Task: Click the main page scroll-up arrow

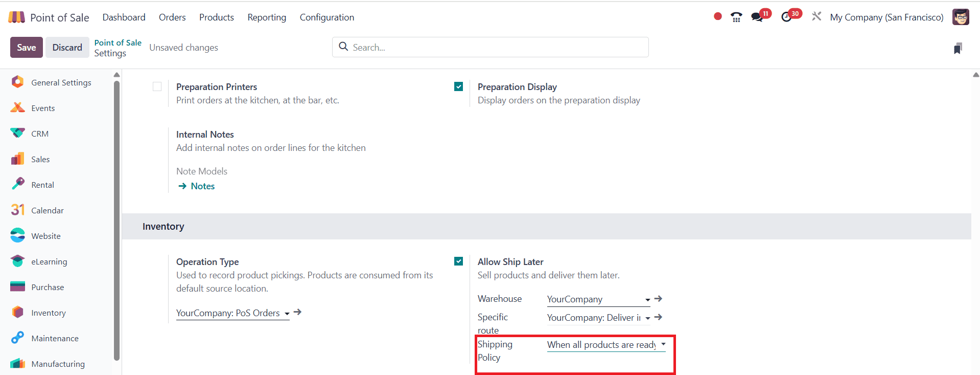Action: 976,75
